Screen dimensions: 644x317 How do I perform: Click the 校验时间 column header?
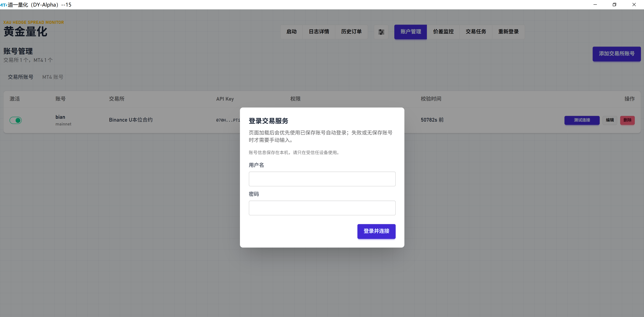[431, 99]
